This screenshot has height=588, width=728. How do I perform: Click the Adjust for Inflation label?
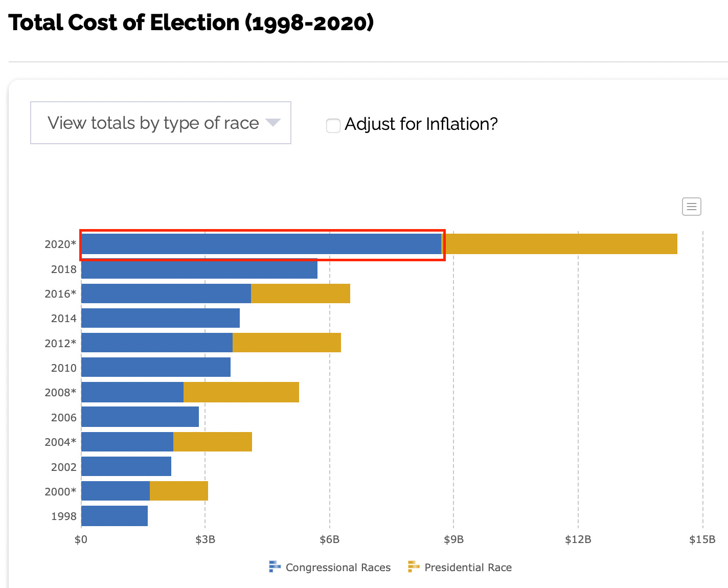click(421, 124)
